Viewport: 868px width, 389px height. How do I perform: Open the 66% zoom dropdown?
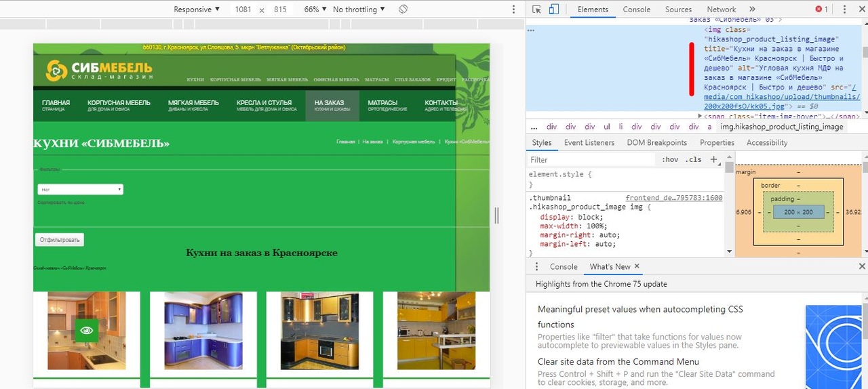pyautogui.click(x=315, y=9)
